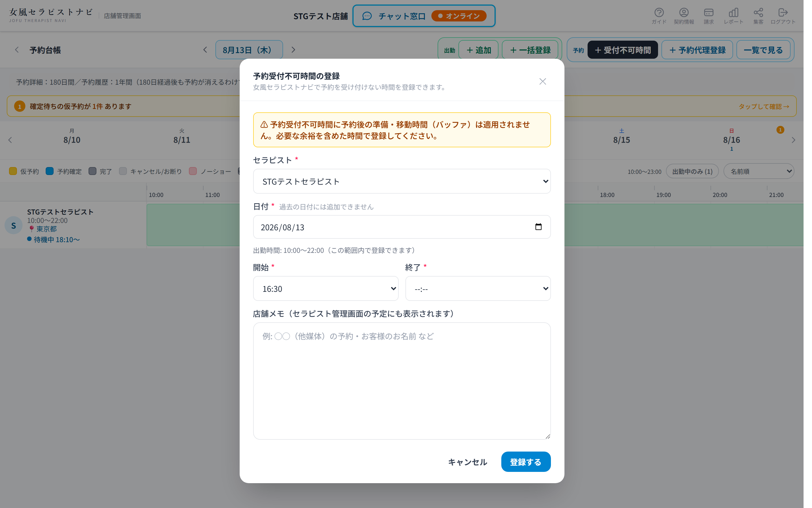Open the 名前順 sort dropdown
This screenshot has width=812, height=508.
pyautogui.click(x=759, y=171)
